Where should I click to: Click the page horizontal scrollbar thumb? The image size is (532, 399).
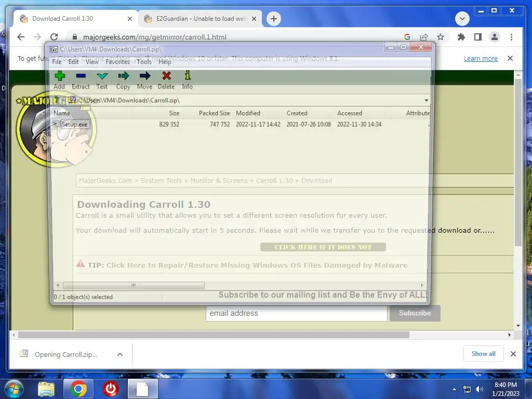point(214,335)
